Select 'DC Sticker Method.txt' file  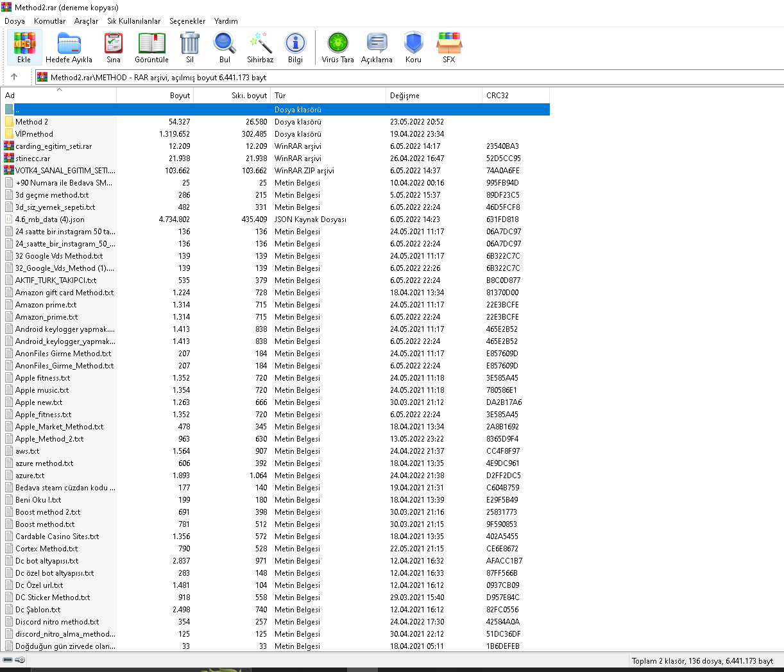point(53,597)
